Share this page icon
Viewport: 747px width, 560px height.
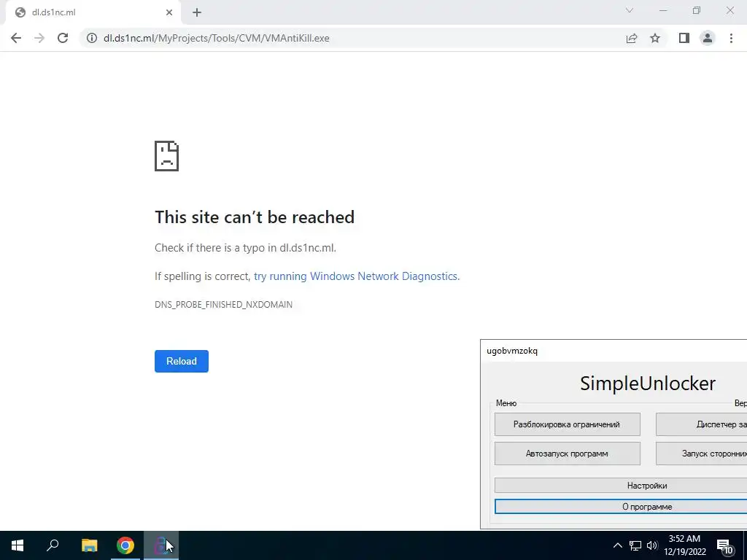[631, 38]
